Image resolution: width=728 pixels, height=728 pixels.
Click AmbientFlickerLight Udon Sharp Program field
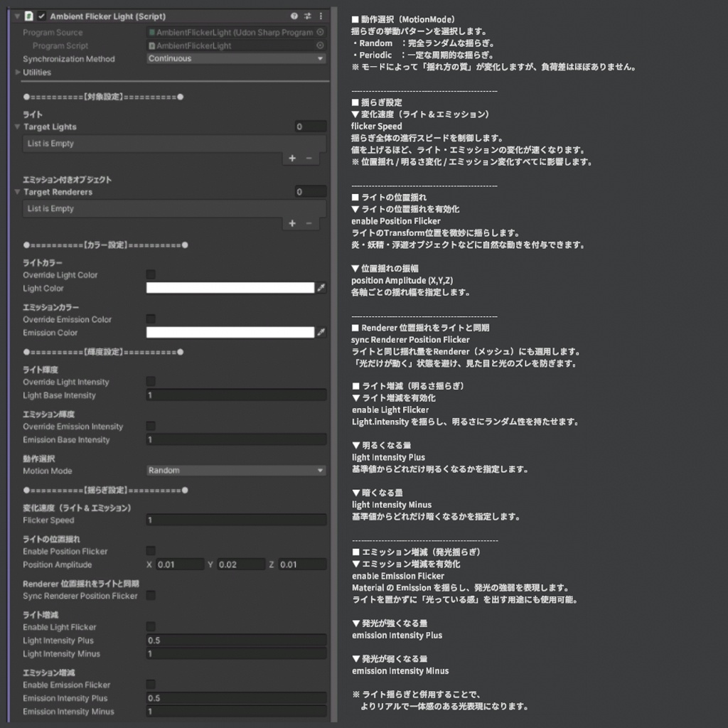pyautogui.click(x=231, y=32)
